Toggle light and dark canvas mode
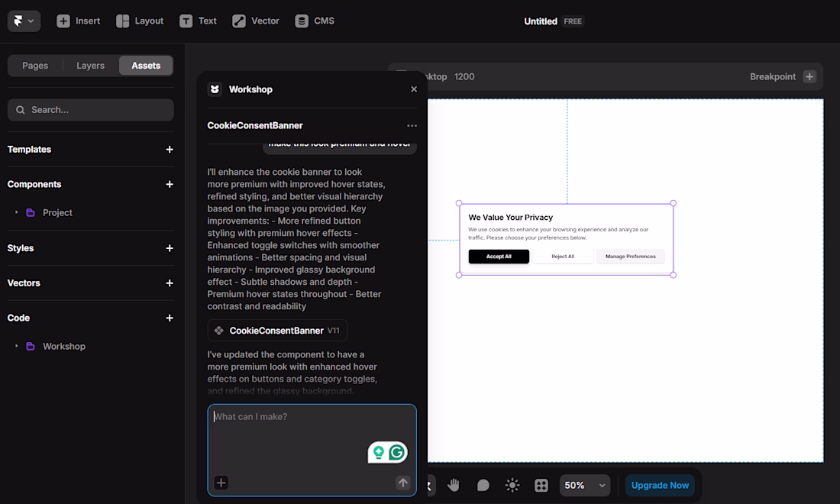Image resolution: width=840 pixels, height=504 pixels. pyautogui.click(x=512, y=485)
